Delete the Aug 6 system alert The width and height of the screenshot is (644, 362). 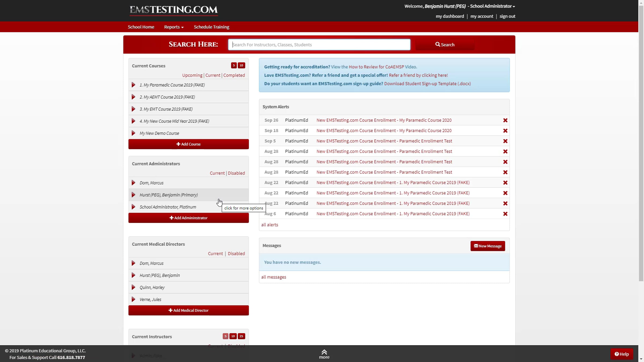point(505,214)
